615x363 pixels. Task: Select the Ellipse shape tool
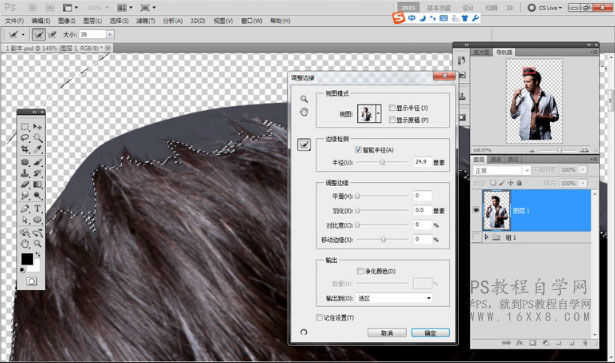38,220
